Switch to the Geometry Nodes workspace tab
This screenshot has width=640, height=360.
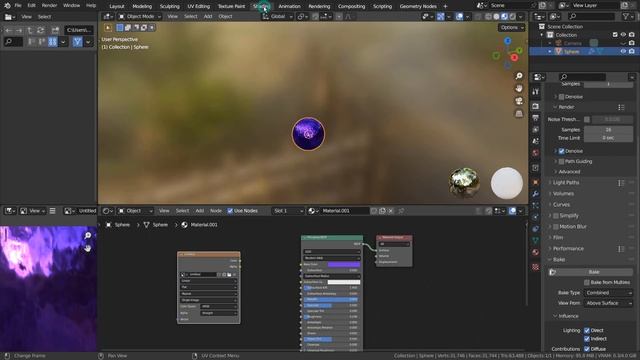[x=418, y=6]
